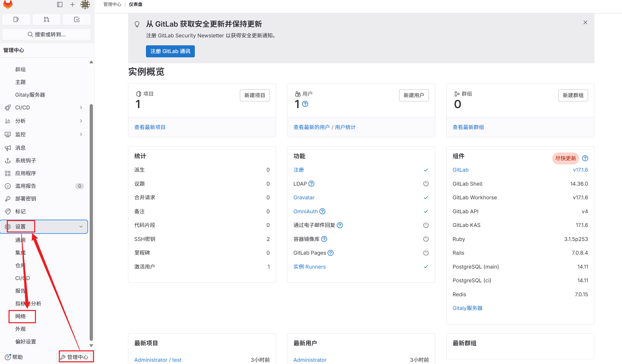Click the sidebar scrollbar up arrow
The image size is (622, 364).
[x=91, y=62]
